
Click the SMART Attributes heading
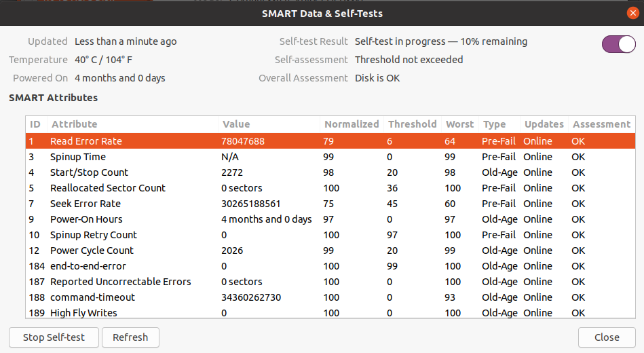click(x=54, y=98)
